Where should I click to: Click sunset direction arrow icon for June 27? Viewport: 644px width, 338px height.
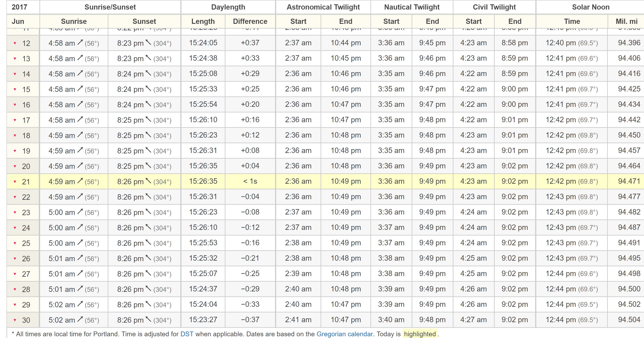pos(148,273)
